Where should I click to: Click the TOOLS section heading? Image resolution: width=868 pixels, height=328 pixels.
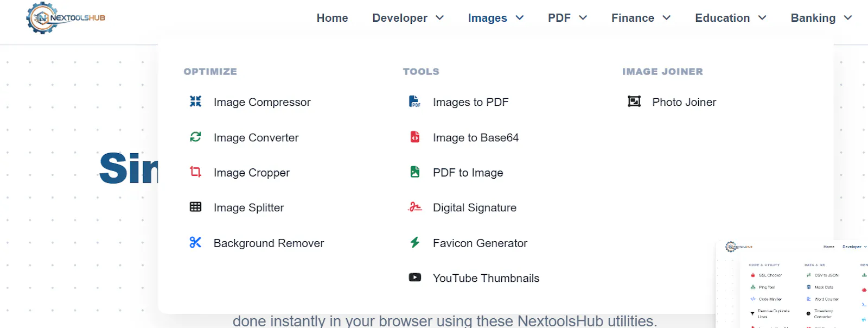point(421,71)
